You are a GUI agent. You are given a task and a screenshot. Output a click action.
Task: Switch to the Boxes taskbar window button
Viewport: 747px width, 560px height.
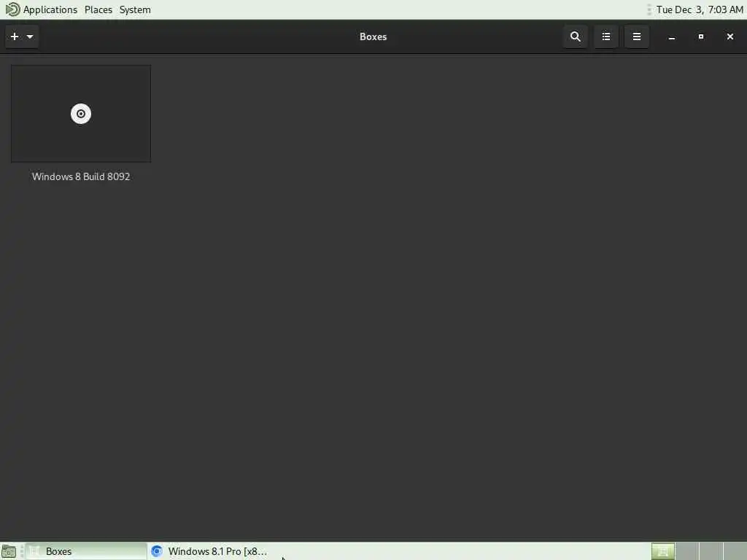pos(86,551)
